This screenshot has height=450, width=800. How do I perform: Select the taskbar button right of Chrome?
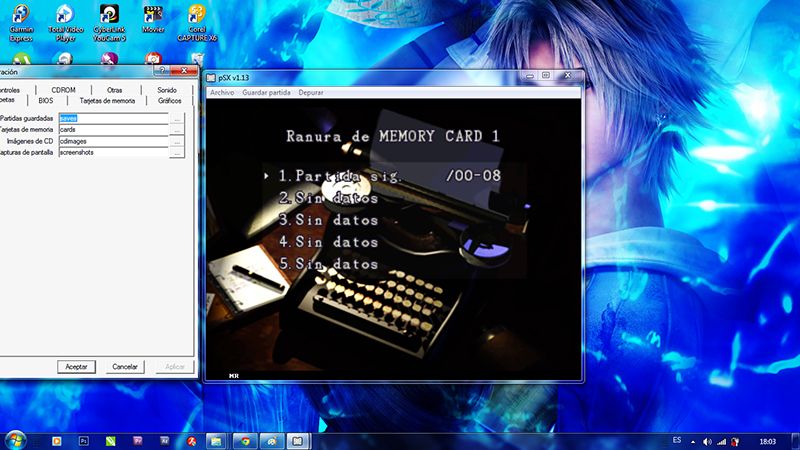click(272, 441)
